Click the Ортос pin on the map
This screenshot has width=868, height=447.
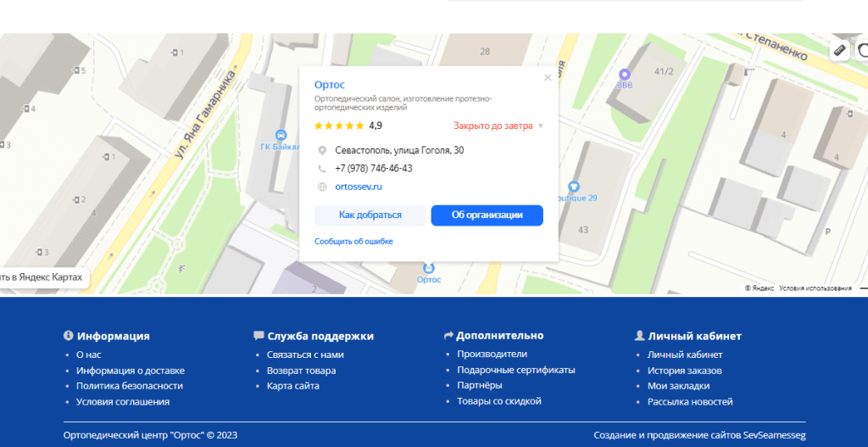point(428,268)
